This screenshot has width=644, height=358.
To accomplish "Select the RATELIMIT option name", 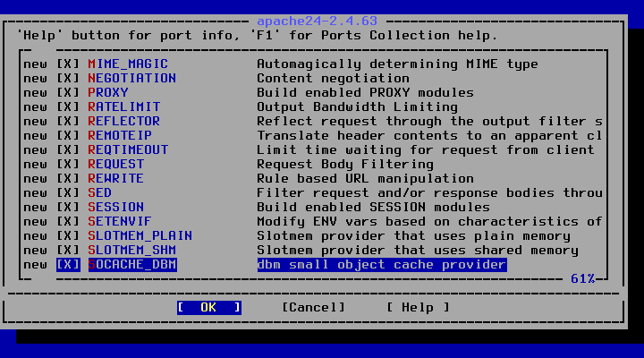I will tap(124, 107).
